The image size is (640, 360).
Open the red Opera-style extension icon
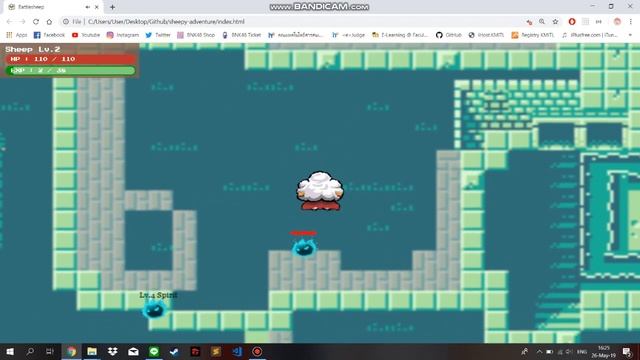pos(572,22)
